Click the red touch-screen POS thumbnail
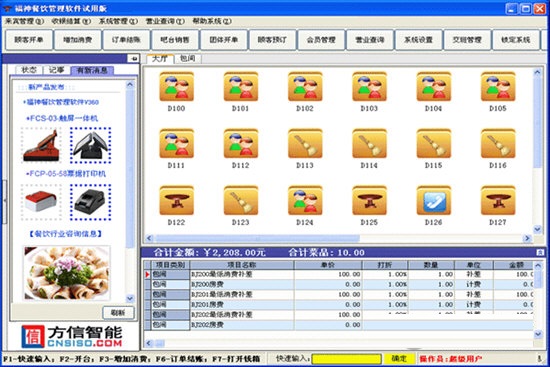Screen dimensions: 550x367 click(41, 145)
